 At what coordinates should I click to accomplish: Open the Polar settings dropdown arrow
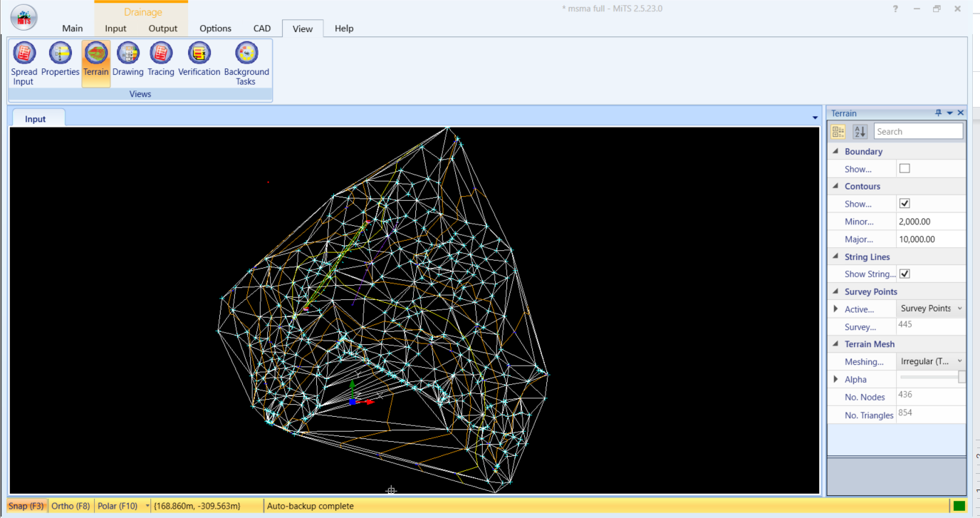147,506
